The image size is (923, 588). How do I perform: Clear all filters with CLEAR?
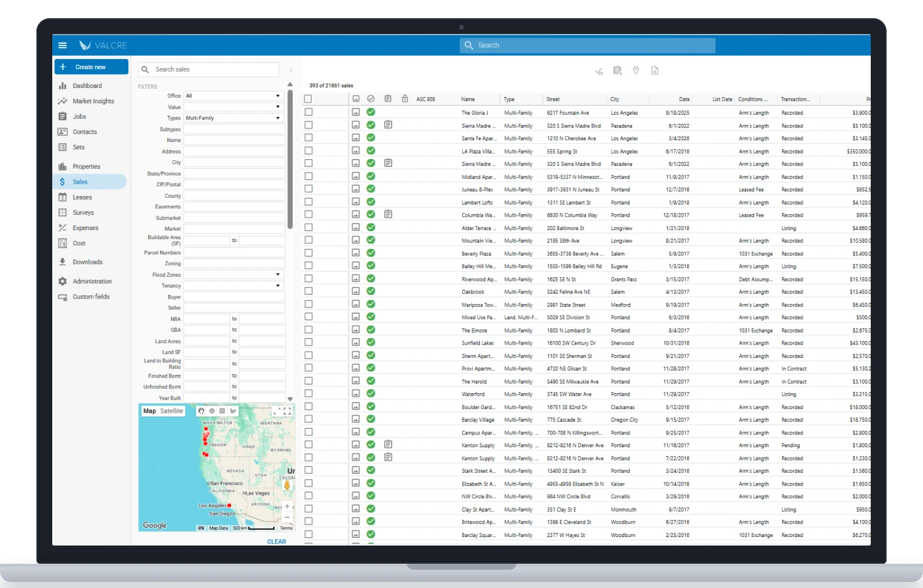(276, 542)
